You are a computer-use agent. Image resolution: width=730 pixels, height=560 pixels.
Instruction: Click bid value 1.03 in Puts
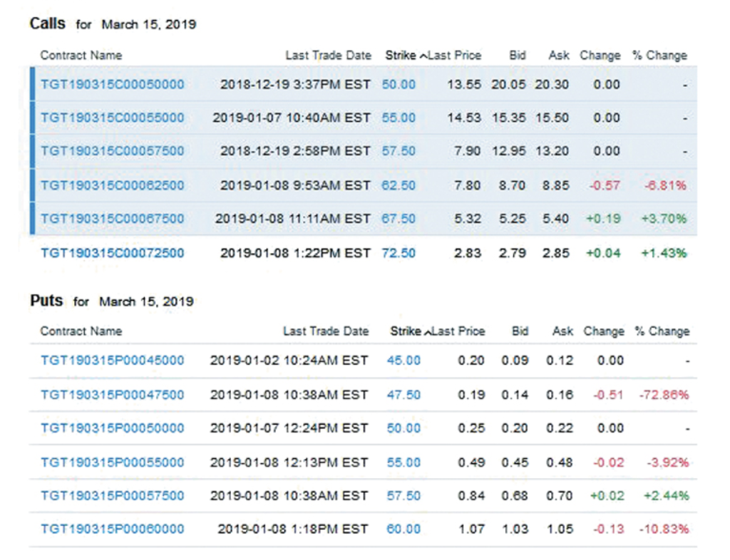pos(515,529)
